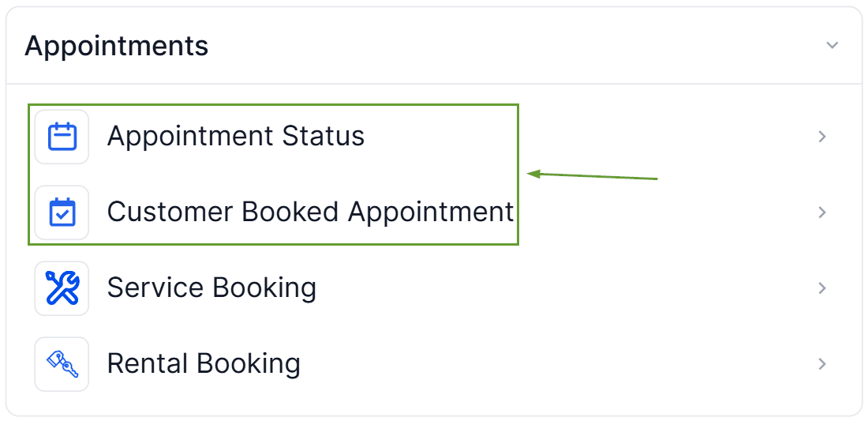Click the chevron on Customer Booked Appointment row
Screen dimensions: 868x421
click(822, 212)
